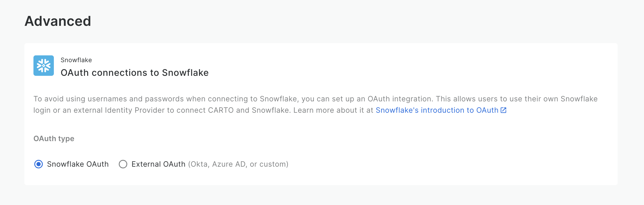The width and height of the screenshot is (644, 205).
Task: Click the "Advanced" section heading
Action: tap(58, 21)
